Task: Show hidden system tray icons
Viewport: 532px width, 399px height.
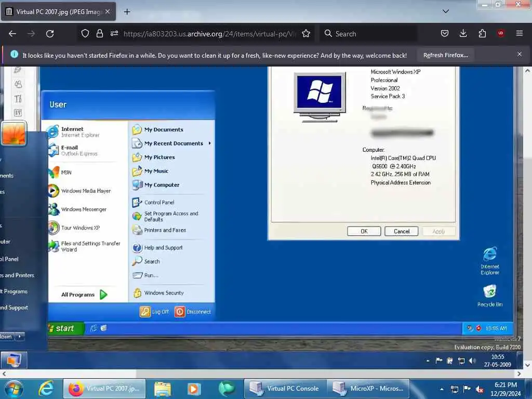Action: click(x=442, y=389)
